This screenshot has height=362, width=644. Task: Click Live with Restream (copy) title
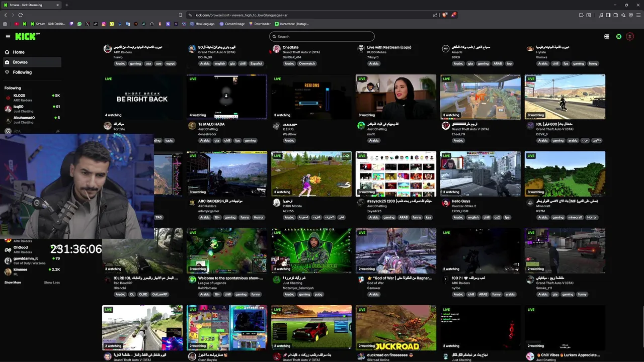pos(389,47)
